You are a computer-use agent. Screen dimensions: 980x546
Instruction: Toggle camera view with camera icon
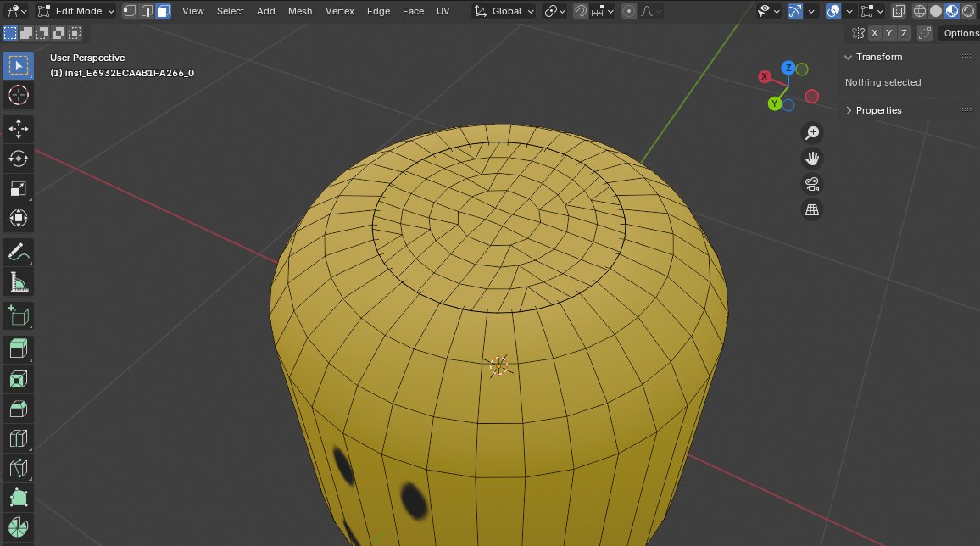click(x=812, y=184)
